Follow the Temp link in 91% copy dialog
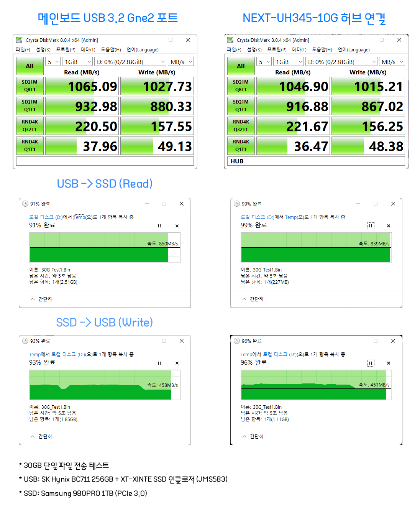Image resolution: width=420 pixels, height=505 pixels. click(x=79, y=217)
